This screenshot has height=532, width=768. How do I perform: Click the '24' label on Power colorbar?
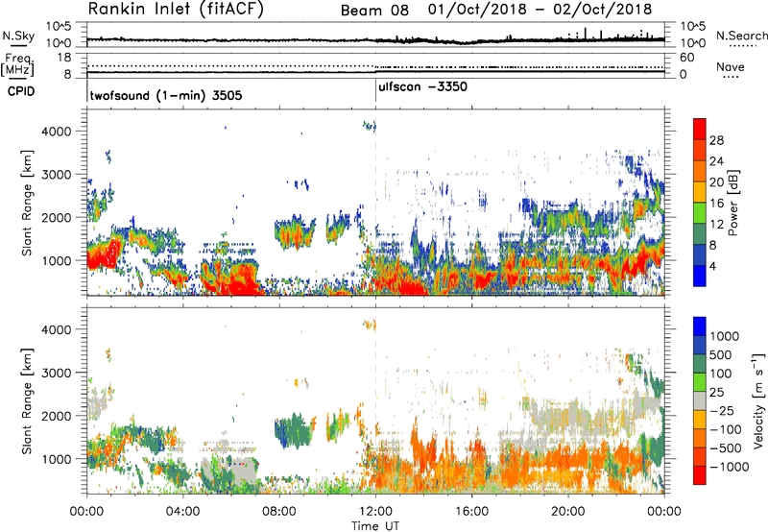click(x=716, y=161)
